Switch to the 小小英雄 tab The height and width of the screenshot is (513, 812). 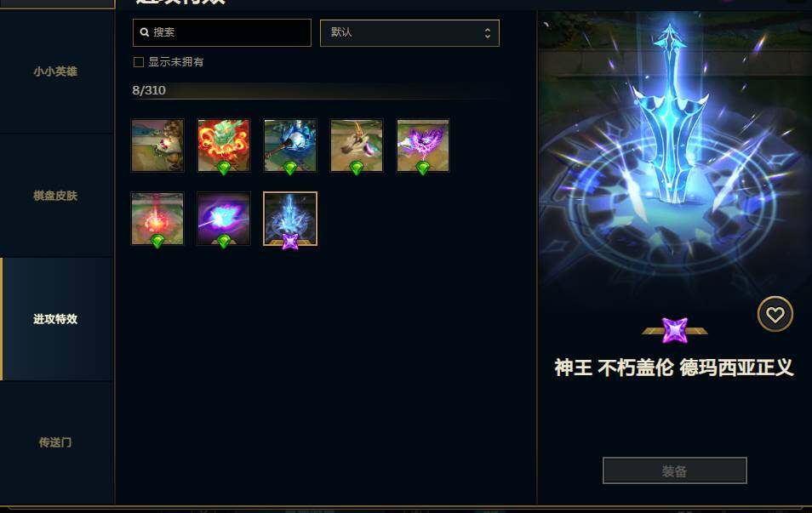[57, 71]
